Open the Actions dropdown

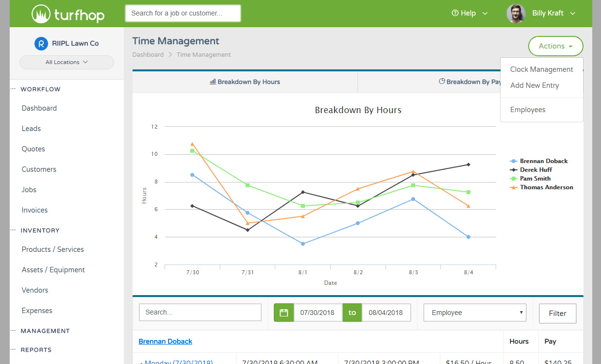click(555, 46)
